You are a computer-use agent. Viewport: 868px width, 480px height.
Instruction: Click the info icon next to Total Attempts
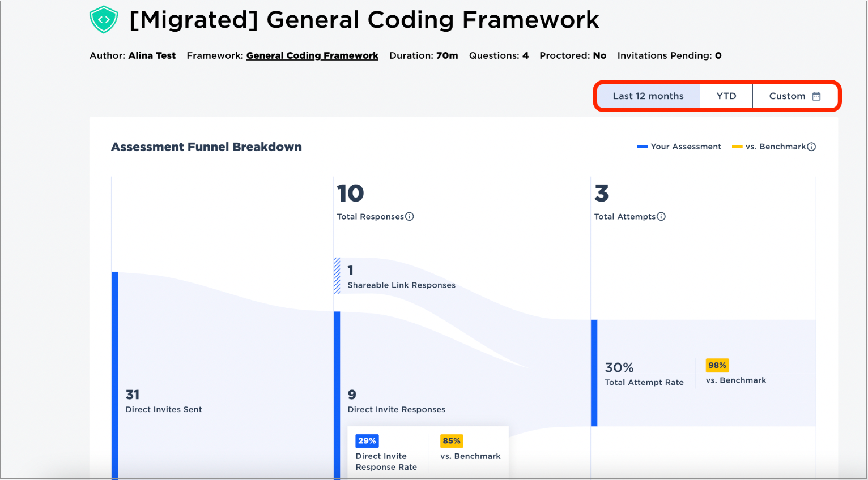pos(661,216)
